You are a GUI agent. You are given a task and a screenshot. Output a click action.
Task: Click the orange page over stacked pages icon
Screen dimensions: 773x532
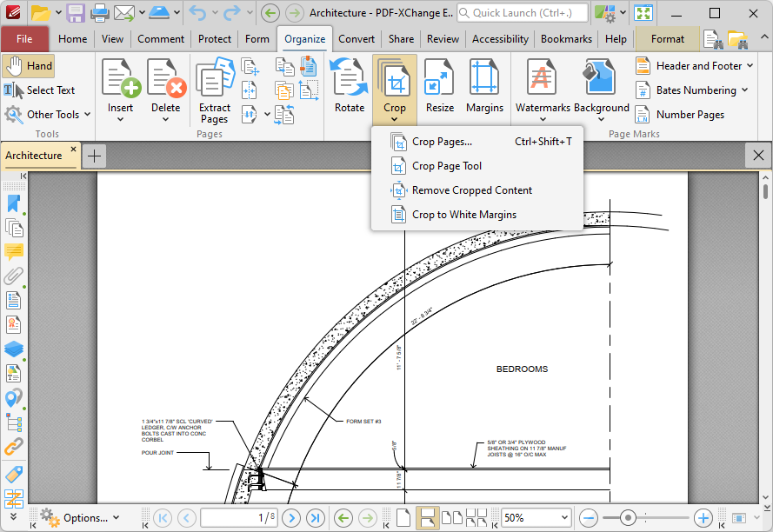(x=284, y=90)
